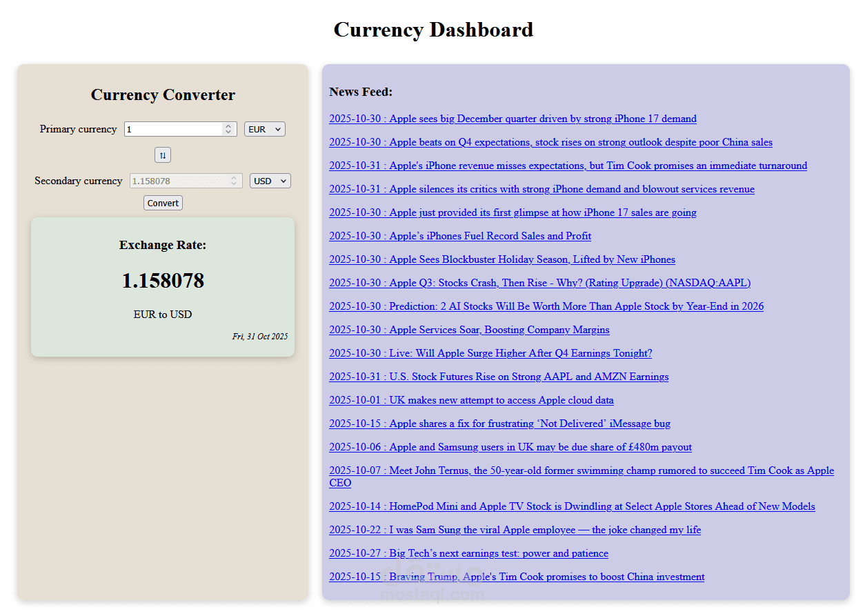Open story about UK accessing Apple cloud data
Image resolution: width=865 pixels, height=616 pixels.
pos(471,400)
